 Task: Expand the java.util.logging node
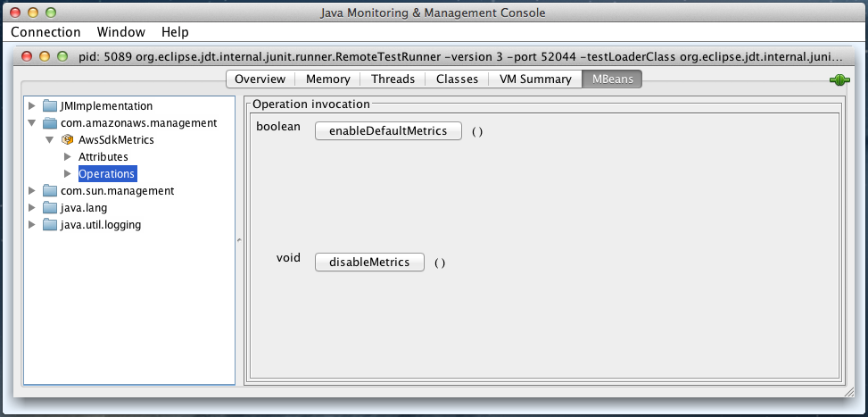tap(31, 225)
